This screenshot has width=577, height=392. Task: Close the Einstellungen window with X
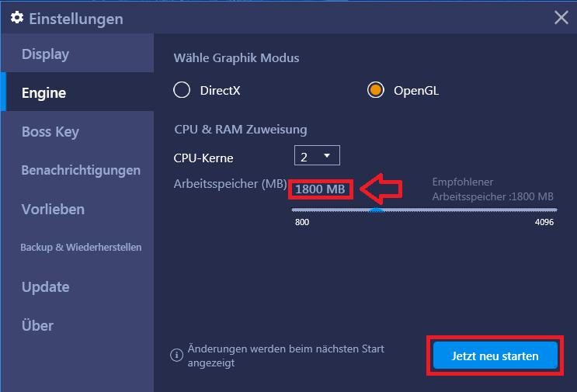(x=561, y=17)
